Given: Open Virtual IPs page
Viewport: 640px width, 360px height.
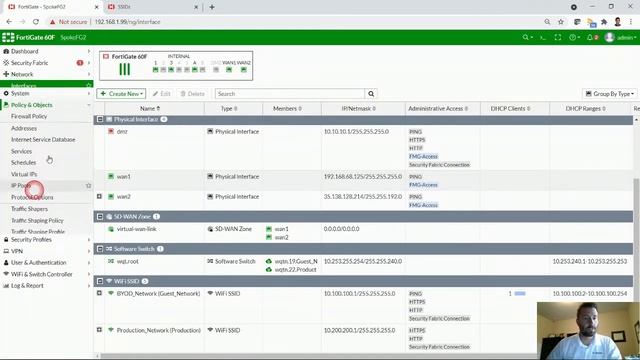Looking at the screenshot, I should tap(24, 174).
